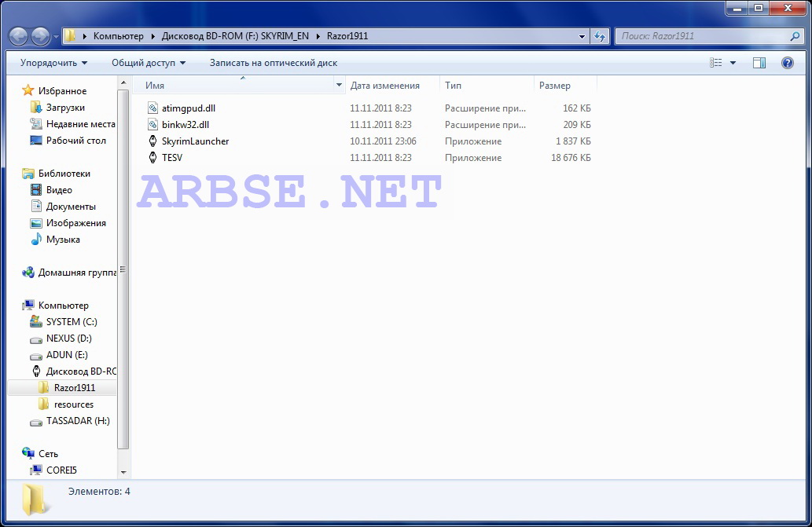Click the Библиотеки icon

[x=28, y=174]
